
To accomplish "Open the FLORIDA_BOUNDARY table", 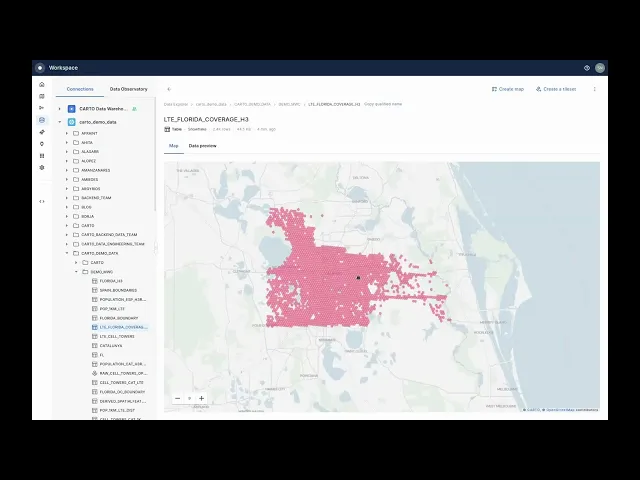I will click(119, 318).
